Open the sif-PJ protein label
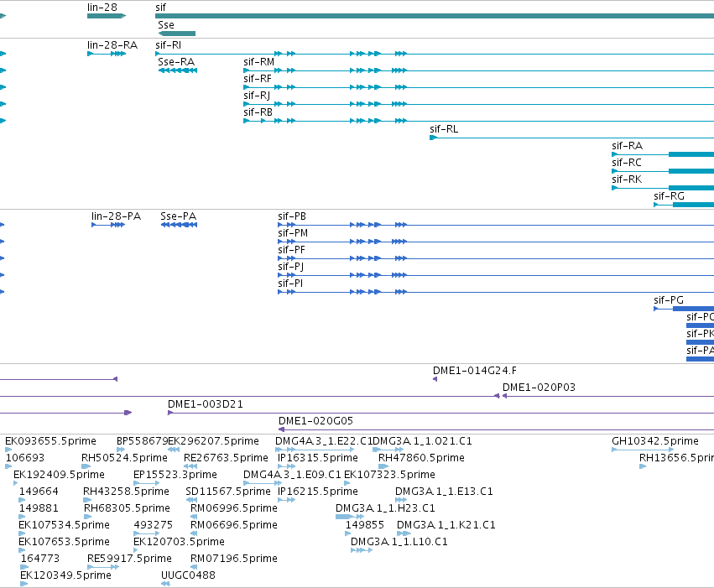The width and height of the screenshot is (714, 588). 290,267
